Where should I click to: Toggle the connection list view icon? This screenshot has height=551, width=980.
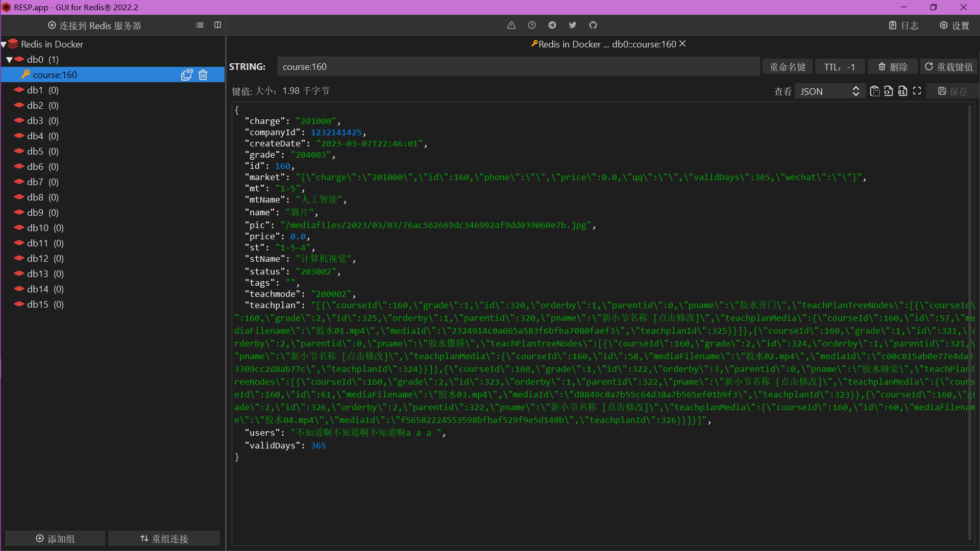tap(200, 25)
